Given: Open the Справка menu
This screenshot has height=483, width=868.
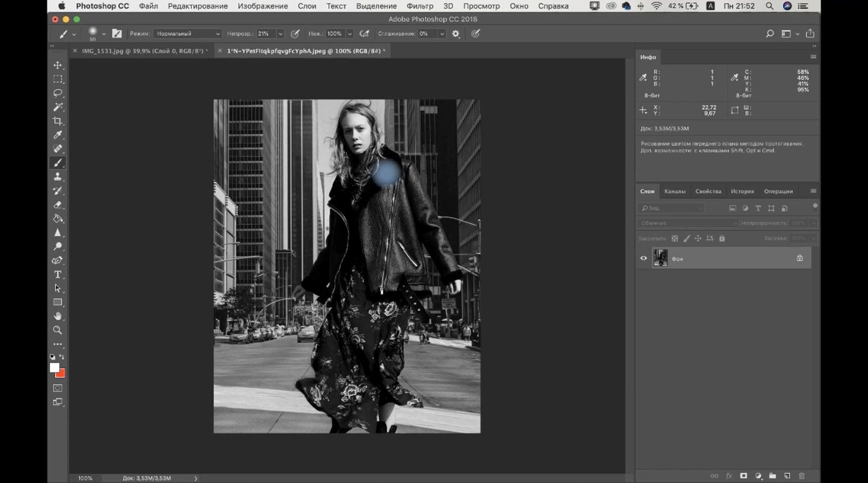Looking at the screenshot, I should [x=553, y=6].
